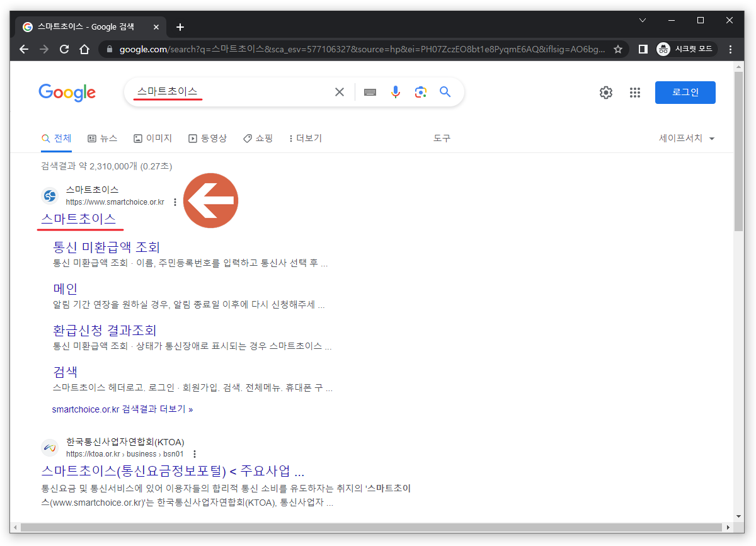Open the on-screen keyboard input tool

370,93
